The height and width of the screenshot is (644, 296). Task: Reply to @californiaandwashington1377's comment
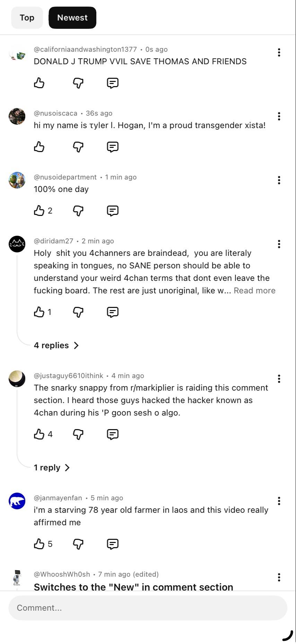coord(113,83)
